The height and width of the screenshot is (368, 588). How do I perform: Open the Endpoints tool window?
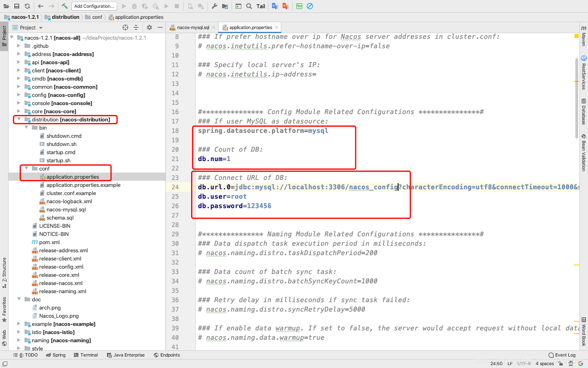click(167, 355)
